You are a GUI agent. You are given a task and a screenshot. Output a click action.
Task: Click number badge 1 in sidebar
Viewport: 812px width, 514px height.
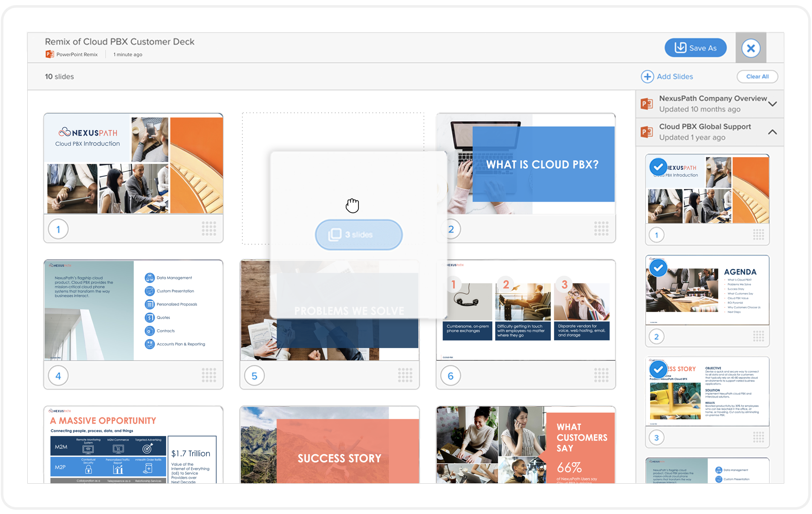coord(656,235)
